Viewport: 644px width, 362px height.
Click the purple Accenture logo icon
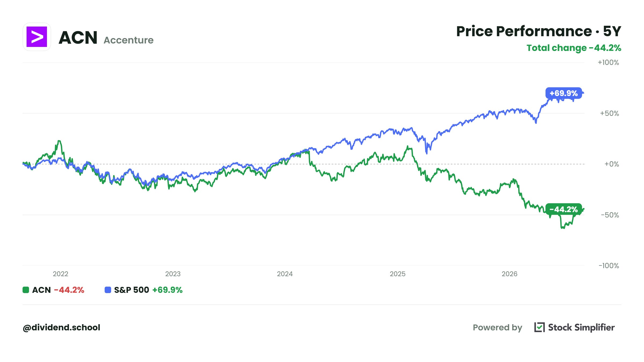pos(37,37)
